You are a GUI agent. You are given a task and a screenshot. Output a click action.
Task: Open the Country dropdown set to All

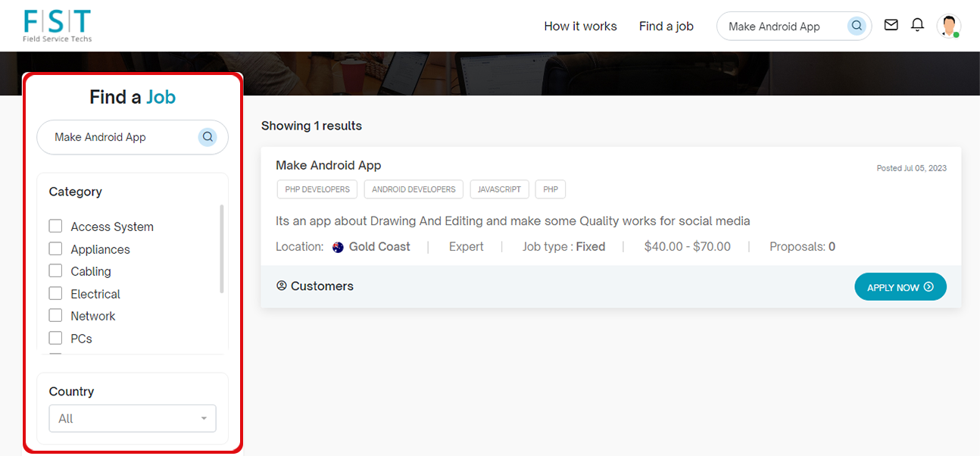pyautogui.click(x=133, y=419)
